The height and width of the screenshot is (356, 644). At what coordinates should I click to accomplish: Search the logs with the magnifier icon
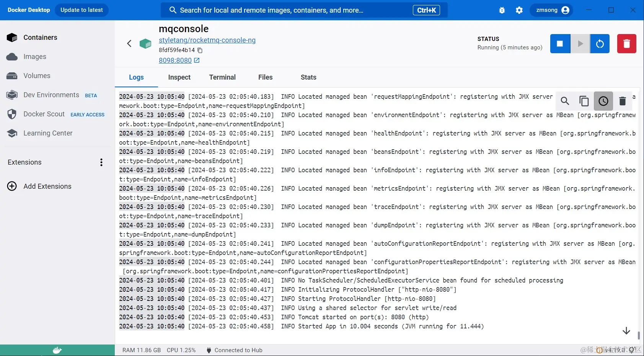pos(565,101)
